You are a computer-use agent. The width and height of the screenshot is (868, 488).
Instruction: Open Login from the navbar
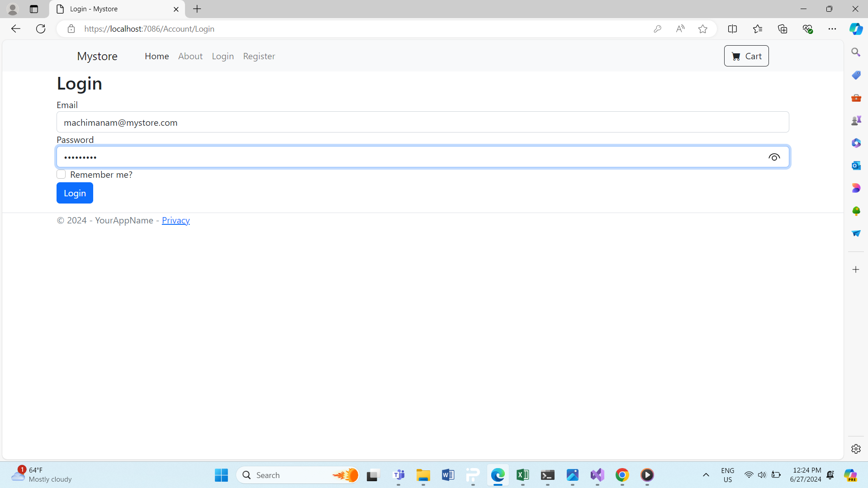223,56
